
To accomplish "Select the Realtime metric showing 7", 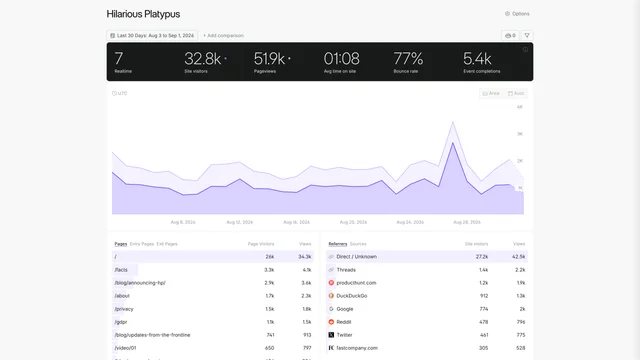I will coord(123,62).
